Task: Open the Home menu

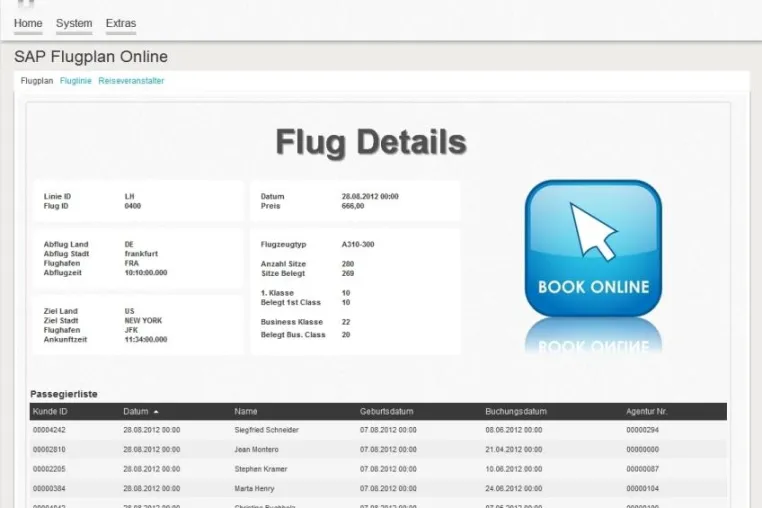Action: [x=28, y=23]
